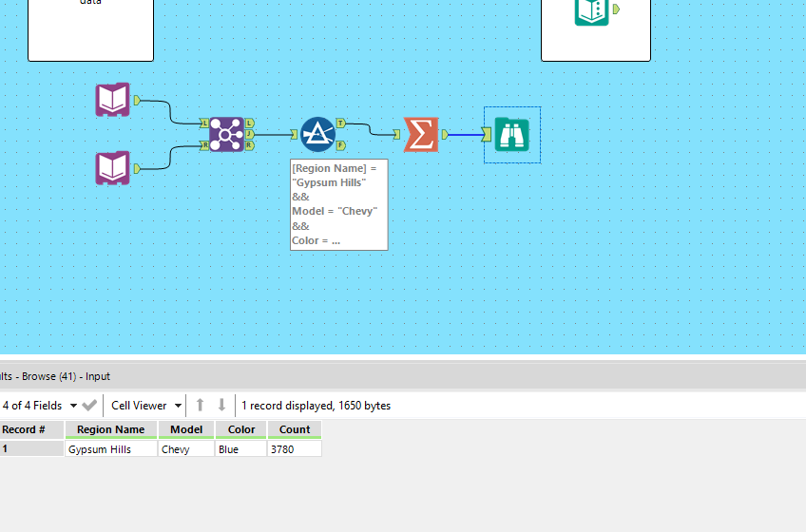Click the Model column header

click(x=186, y=429)
